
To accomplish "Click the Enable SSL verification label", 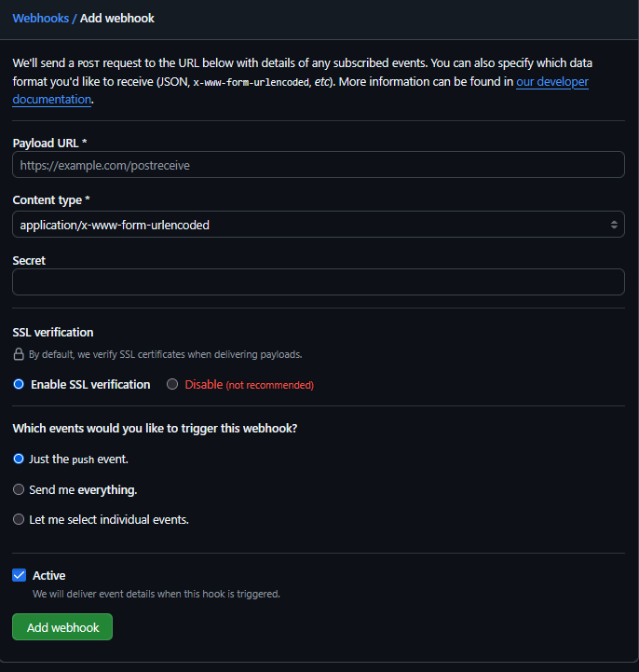I will pos(90,384).
